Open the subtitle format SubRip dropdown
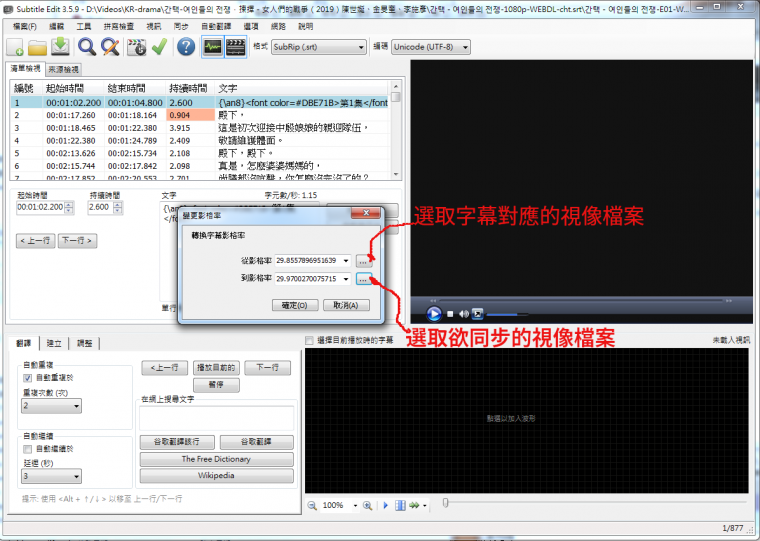The width and height of the screenshot is (760, 541). click(318, 47)
